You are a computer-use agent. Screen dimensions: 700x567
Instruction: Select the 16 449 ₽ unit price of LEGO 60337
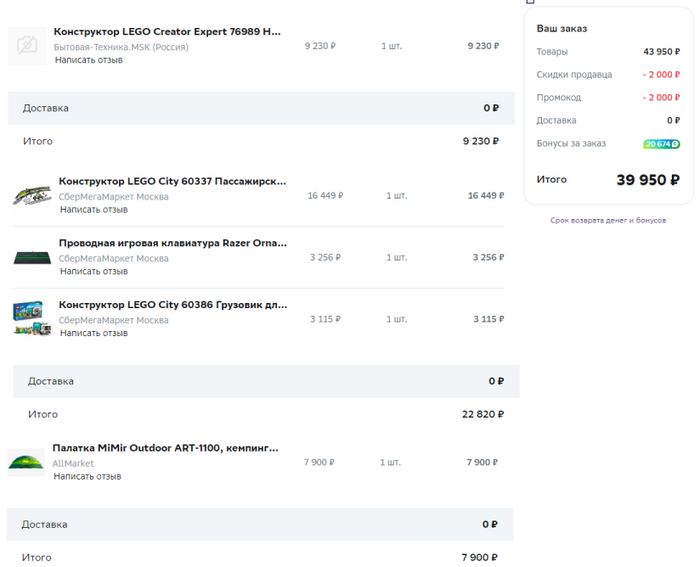click(x=325, y=196)
